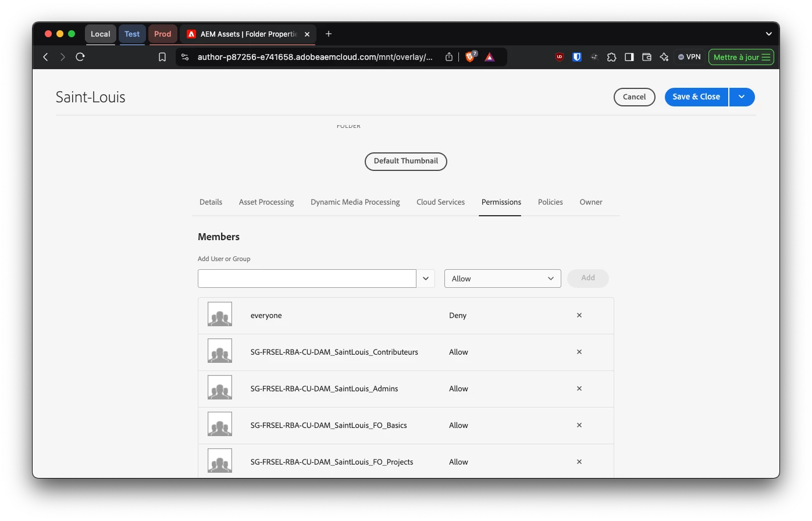Click the SaintLouis_FO_Basics group avatar

click(220, 424)
